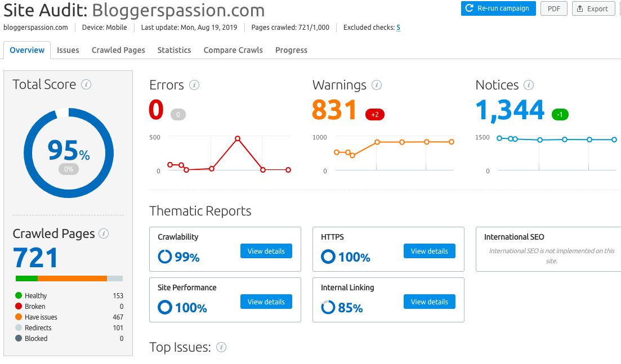Open the Excluded checks 5 link

click(x=399, y=28)
